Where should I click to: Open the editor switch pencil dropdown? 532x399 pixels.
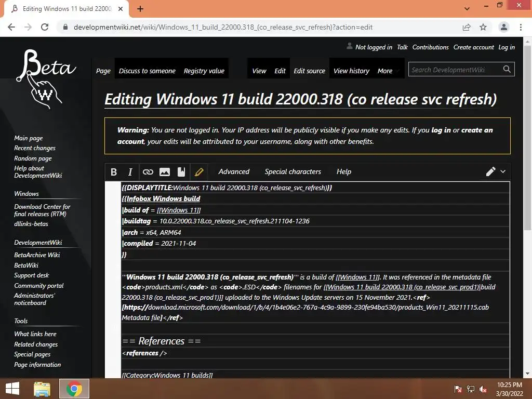[496, 171]
